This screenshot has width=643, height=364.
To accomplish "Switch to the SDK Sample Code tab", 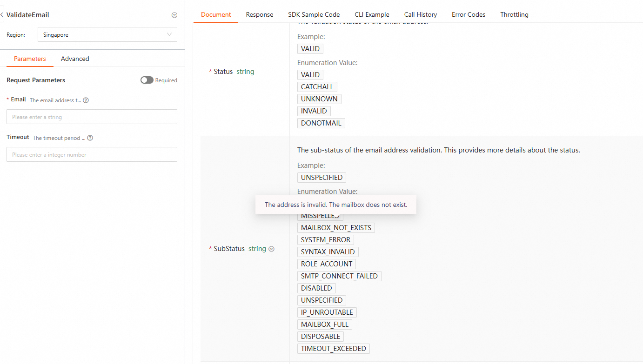I will [314, 14].
